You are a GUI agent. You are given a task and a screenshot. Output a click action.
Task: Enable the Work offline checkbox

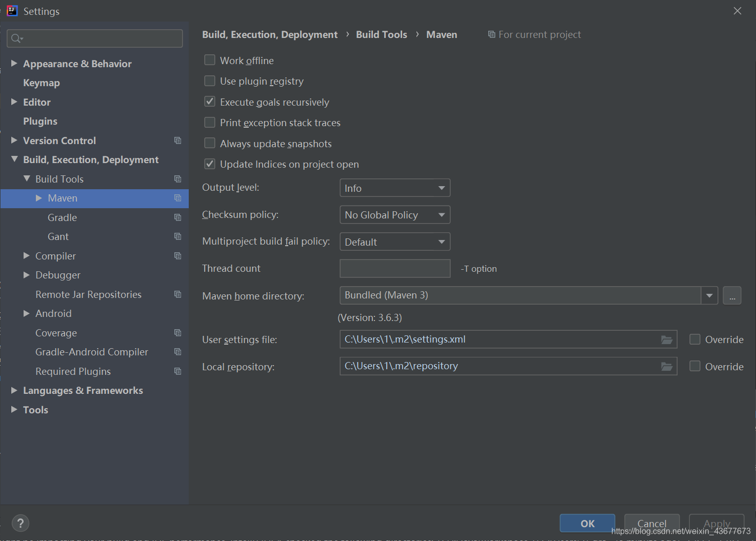point(210,60)
